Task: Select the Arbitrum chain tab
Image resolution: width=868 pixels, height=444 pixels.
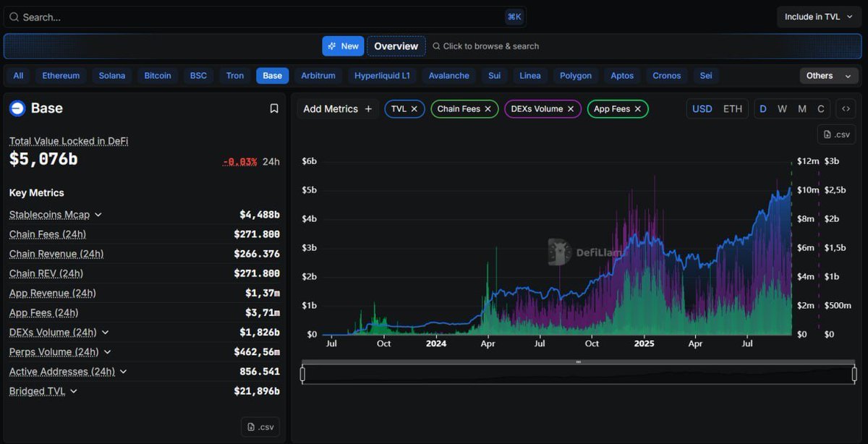Action: pyautogui.click(x=318, y=75)
